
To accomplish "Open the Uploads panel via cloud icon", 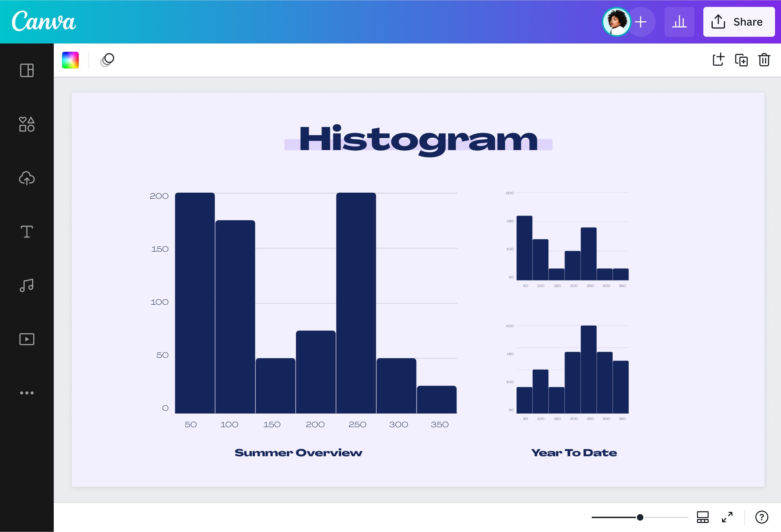I will pos(27,178).
